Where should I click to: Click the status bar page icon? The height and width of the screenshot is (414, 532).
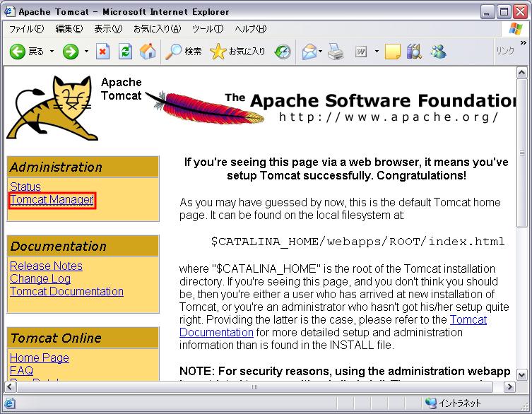9,403
